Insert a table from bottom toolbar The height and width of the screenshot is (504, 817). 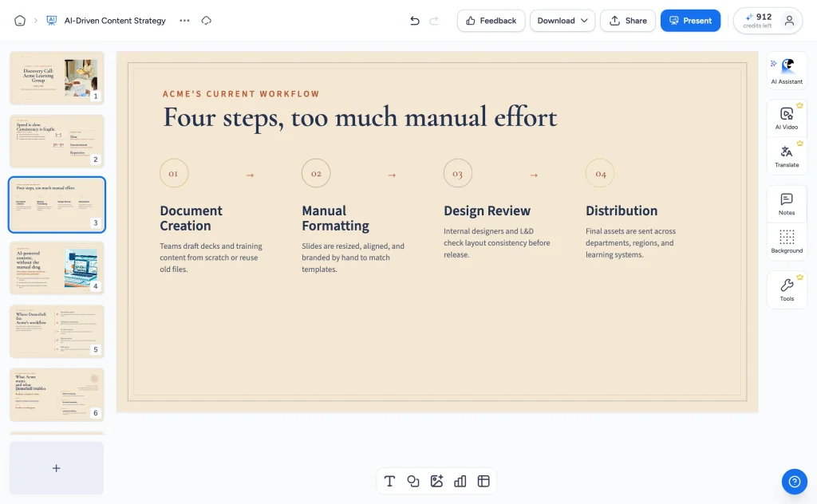pos(483,481)
